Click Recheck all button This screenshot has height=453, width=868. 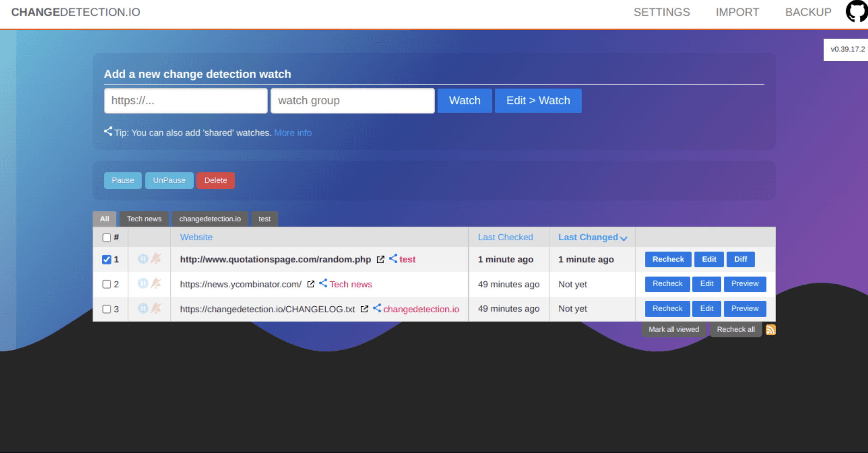click(736, 330)
